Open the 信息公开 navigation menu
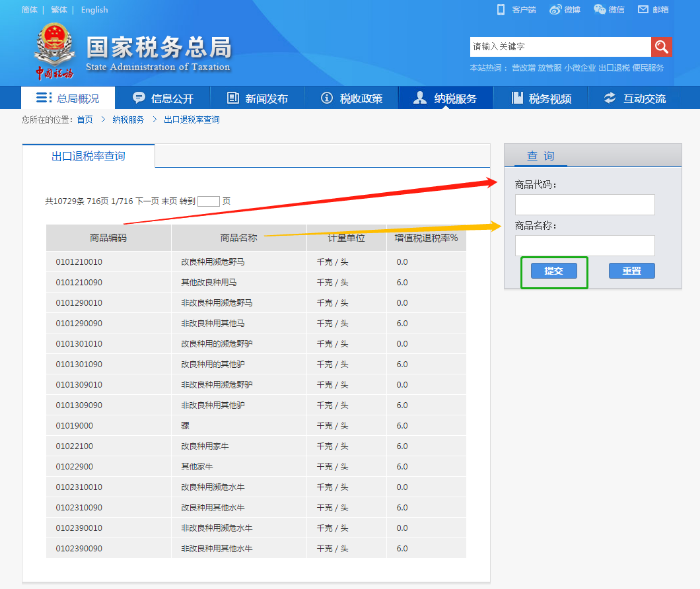 163,98
